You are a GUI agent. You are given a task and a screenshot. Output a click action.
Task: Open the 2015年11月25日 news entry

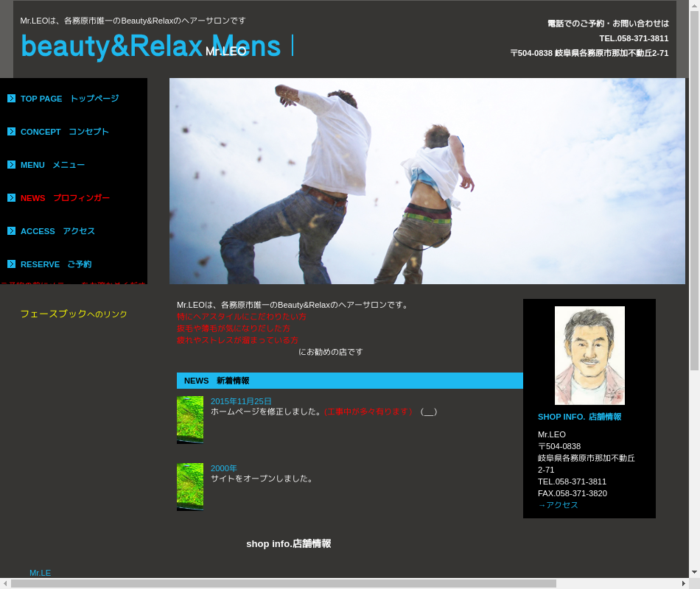coord(241,401)
